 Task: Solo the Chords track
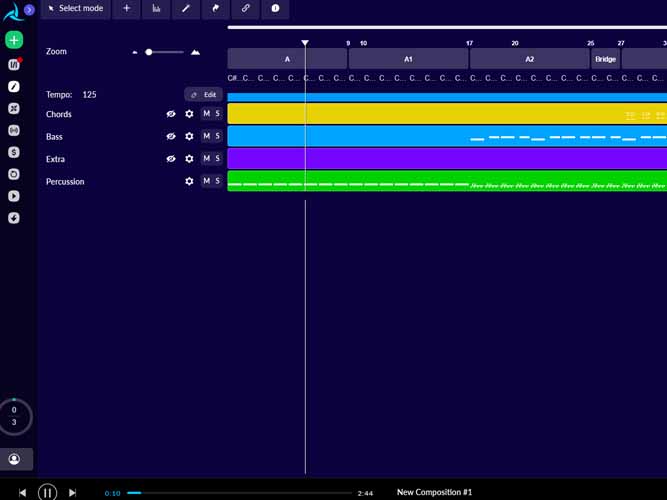217,114
